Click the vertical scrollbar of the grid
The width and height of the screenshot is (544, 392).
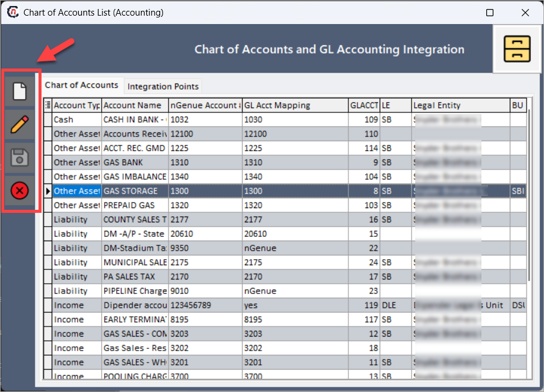pyautogui.click(x=529, y=195)
